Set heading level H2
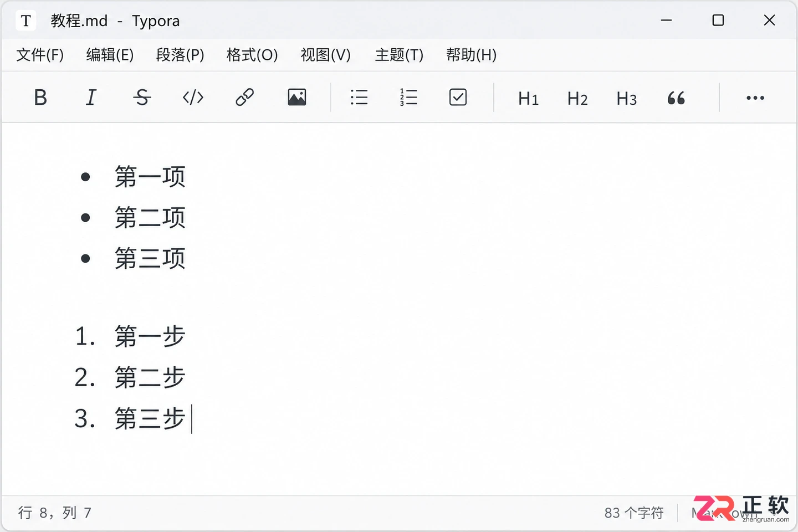The width and height of the screenshot is (798, 532). click(x=577, y=99)
